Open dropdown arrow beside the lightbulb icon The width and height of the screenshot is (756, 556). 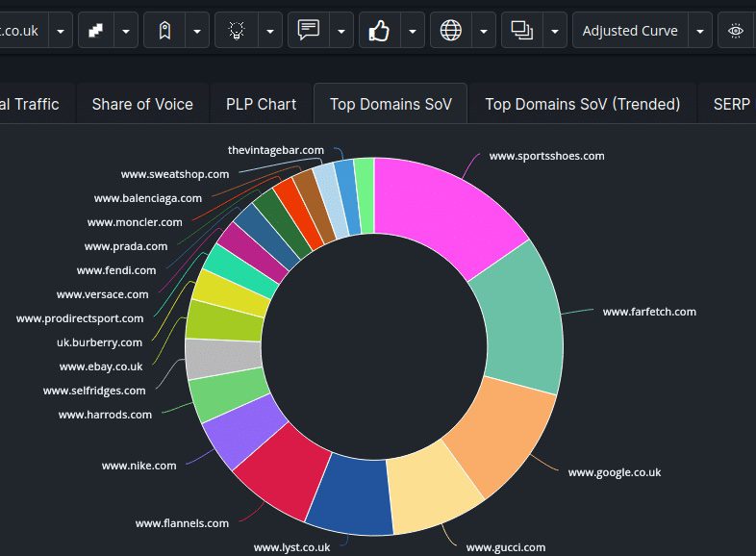[270, 31]
